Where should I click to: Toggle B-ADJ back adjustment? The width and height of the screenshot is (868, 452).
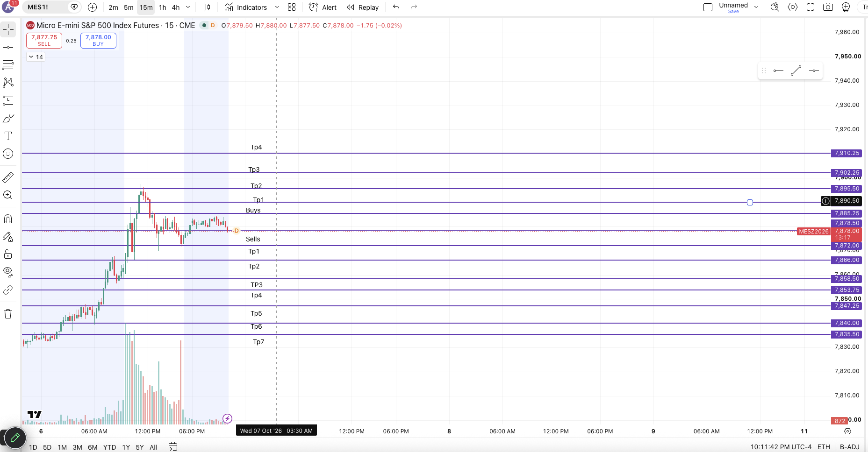pos(849,447)
